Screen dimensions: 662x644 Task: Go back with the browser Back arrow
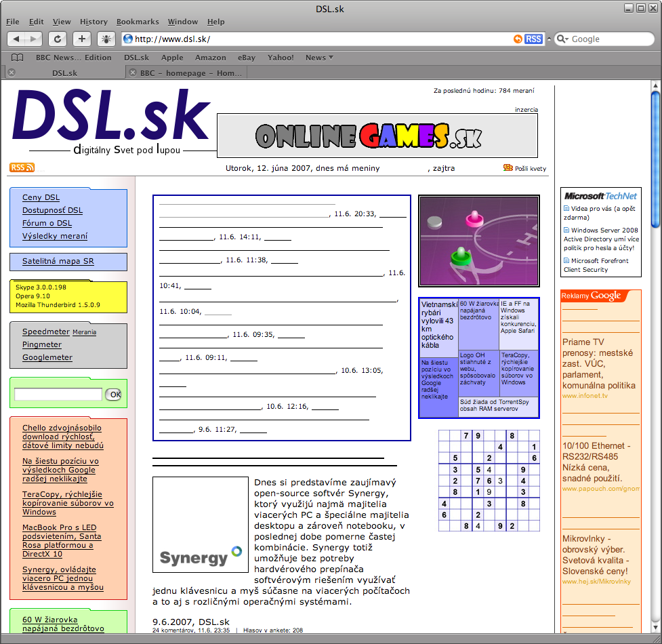16,39
